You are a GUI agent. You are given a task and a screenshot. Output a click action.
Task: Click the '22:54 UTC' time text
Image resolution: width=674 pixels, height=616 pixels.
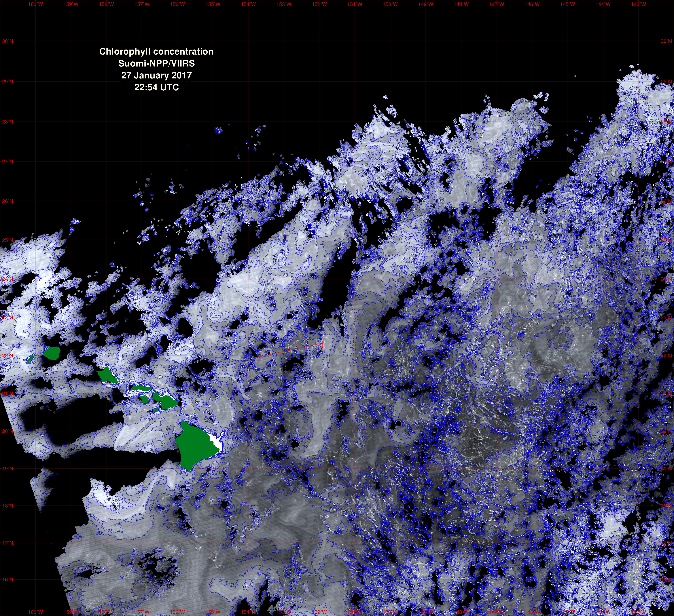point(156,87)
